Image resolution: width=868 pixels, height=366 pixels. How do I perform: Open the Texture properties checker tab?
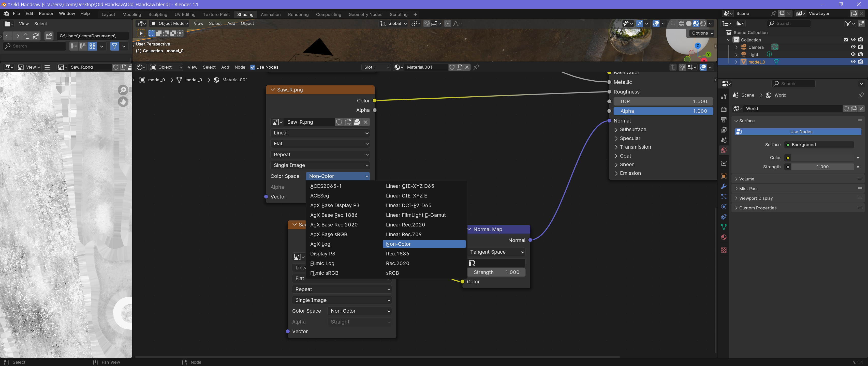[724, 250]
